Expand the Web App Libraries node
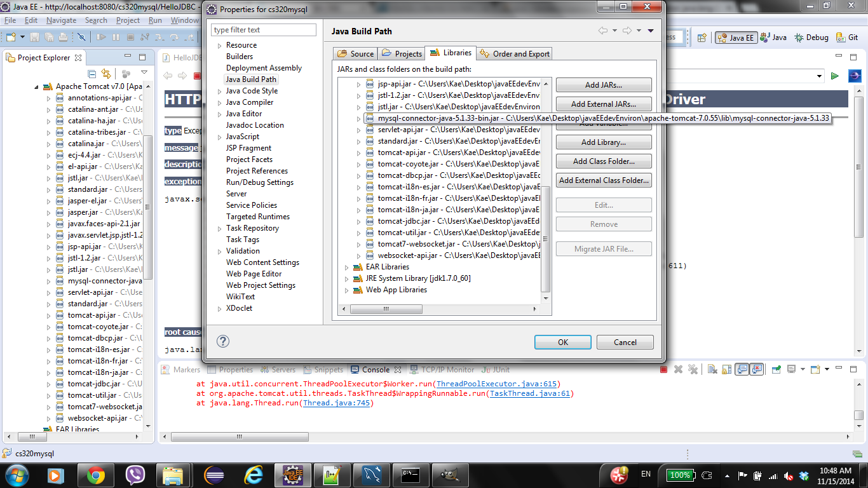The height and width of the screenshot is (488, 868). pyautogui.click(x=346, y=290)
